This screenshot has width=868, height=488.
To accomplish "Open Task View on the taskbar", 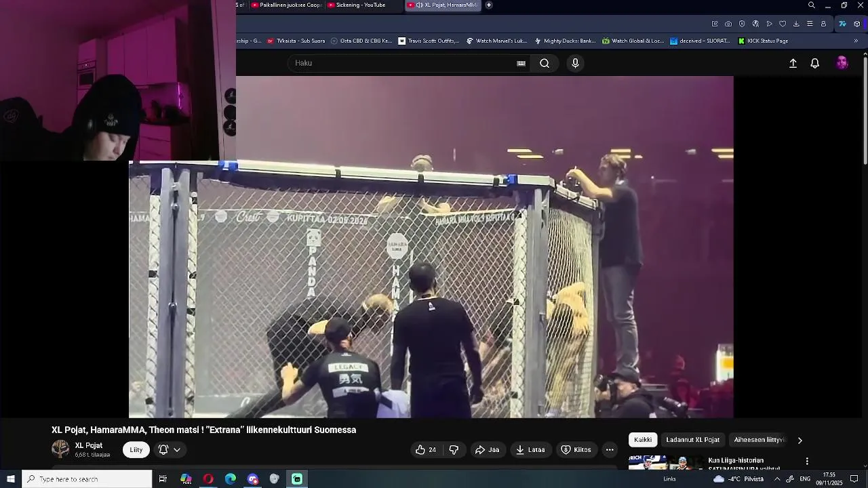I will pos(163,479).
